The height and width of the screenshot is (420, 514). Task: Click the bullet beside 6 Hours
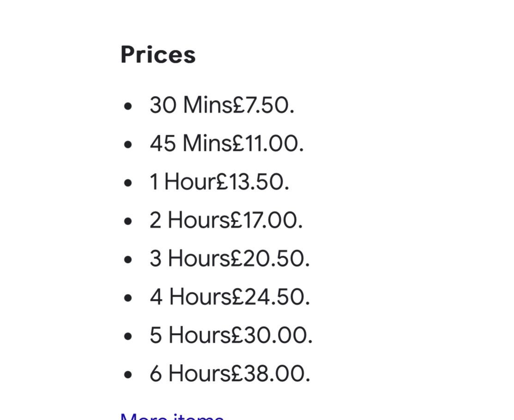(128, 374)
